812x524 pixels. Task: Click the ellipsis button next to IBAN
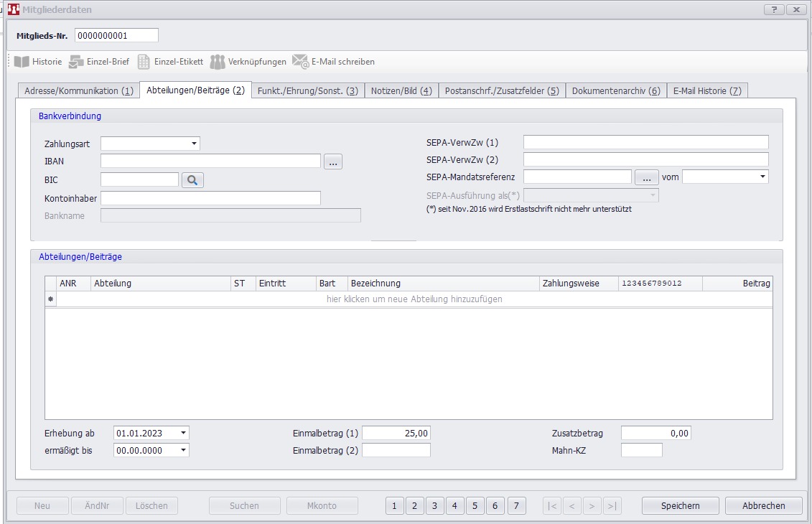332,162
